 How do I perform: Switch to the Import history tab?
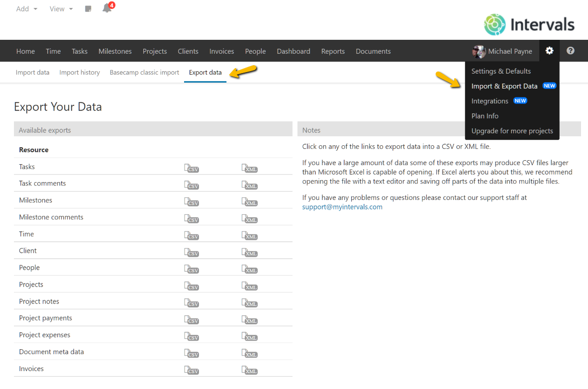click(79, 72)
